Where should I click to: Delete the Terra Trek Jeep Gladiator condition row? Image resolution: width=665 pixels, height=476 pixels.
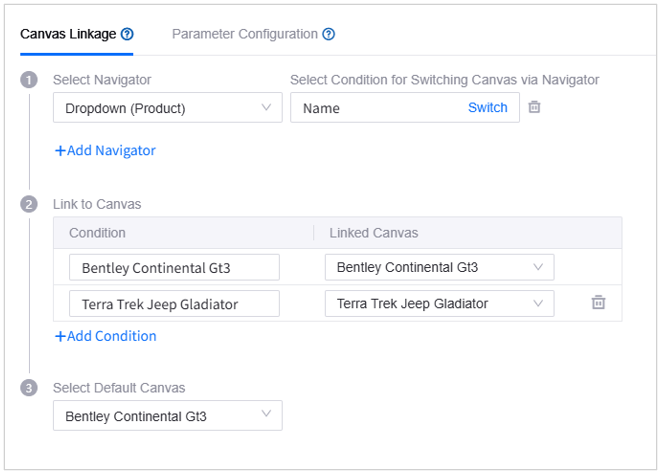[x=598, y=302]
